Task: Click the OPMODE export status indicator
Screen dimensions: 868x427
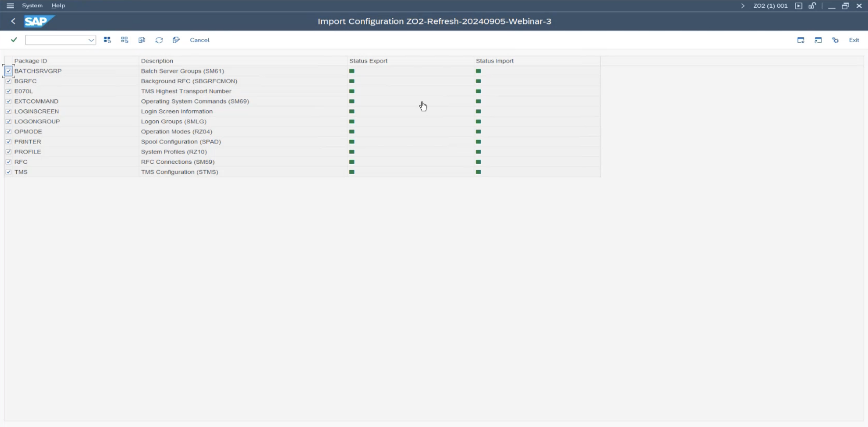Action: pyautogui.click(x=352, y=131)
